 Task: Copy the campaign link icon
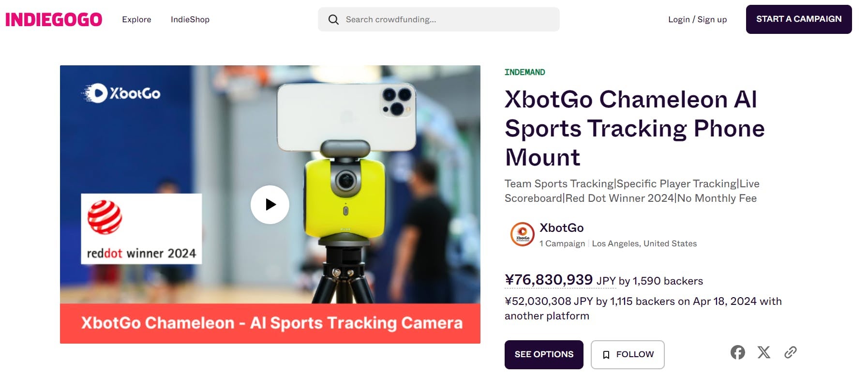click(x=791, y=352)
